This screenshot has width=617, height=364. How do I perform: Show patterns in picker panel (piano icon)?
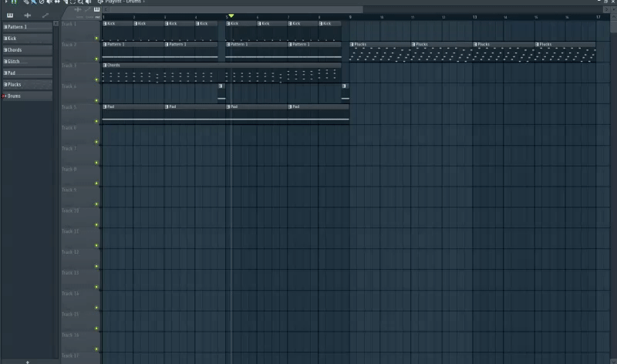point(10,15)
